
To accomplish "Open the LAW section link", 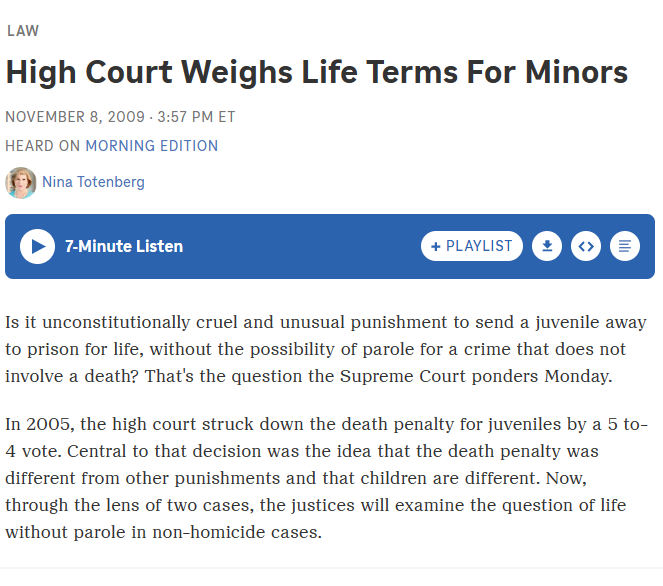I will 23,30.
